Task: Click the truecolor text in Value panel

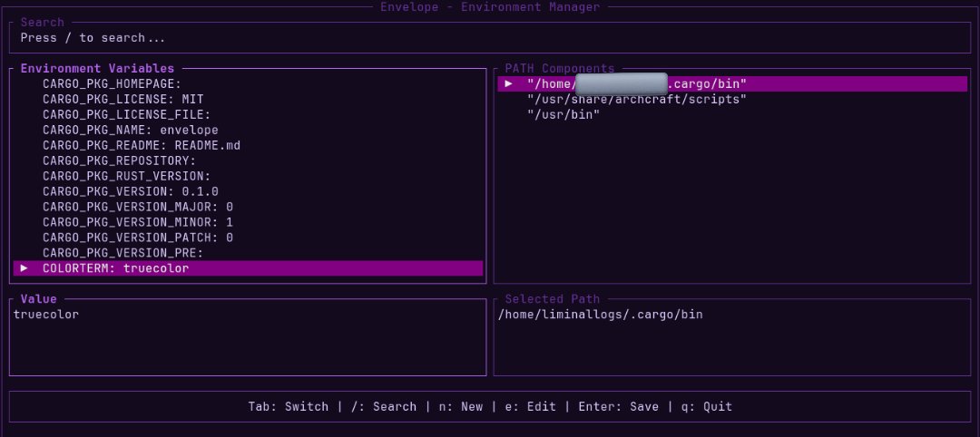Action: coord(46,315)
